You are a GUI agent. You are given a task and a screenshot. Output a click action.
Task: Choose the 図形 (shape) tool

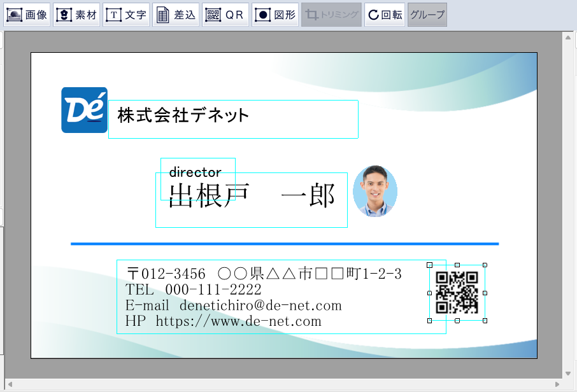click(x=275, y=15)
